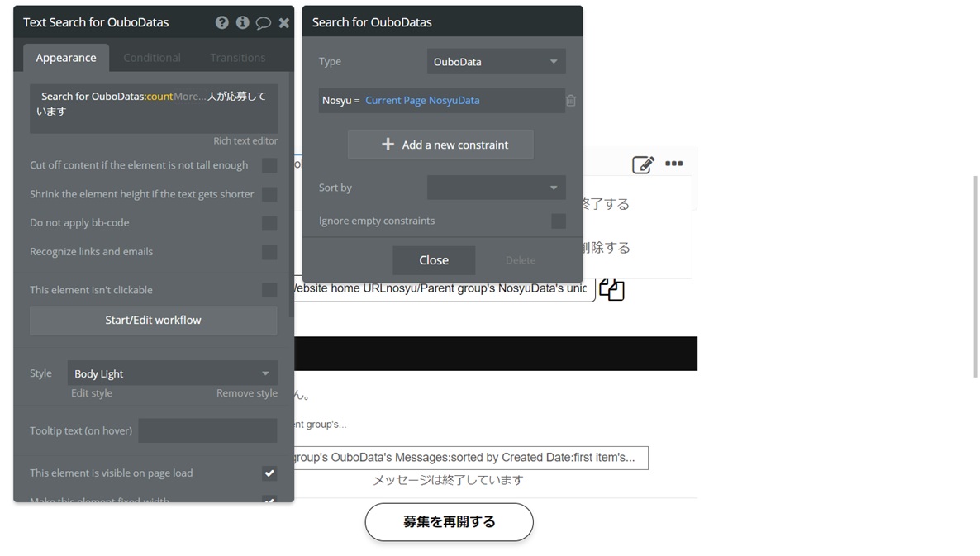This screenshot has width=980, height=556.
Task: Click the Current Page NosyuData expression
Action: point(422,101)
